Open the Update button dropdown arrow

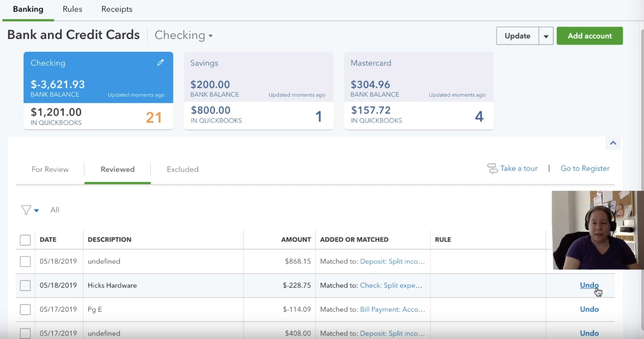546,36
